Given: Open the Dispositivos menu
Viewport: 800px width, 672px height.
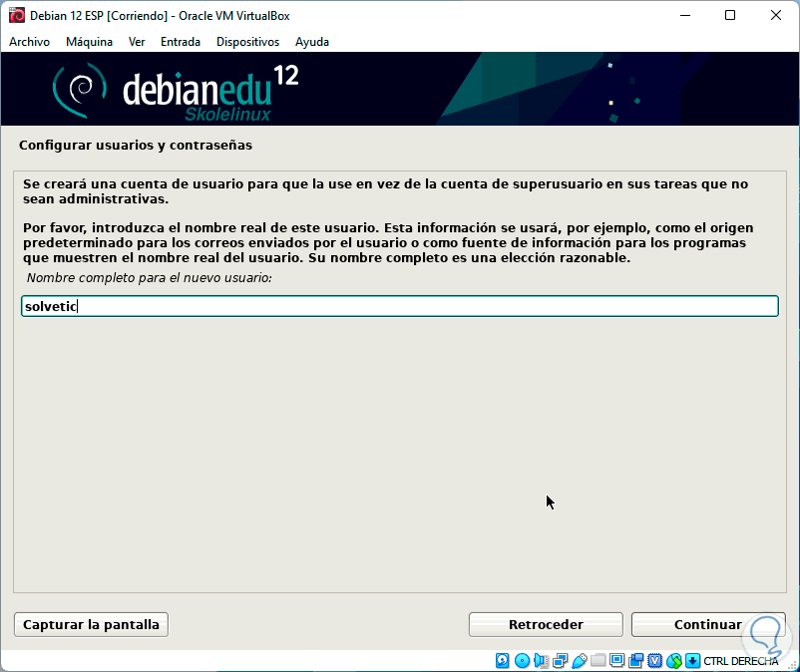Looking at the screenshot, I should 247,42.
